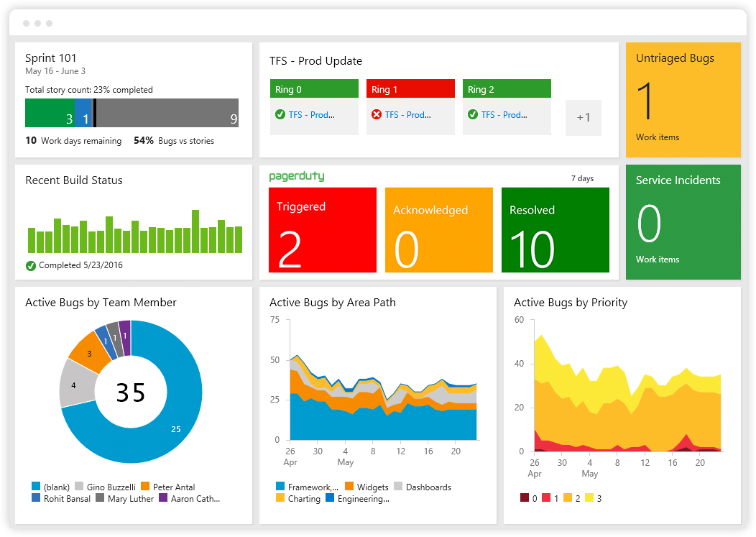Image resolution: width=756 pixels, height=537 pixels.
Task: Open the Ring 1 TFS - Prod link
Action: 408,115
